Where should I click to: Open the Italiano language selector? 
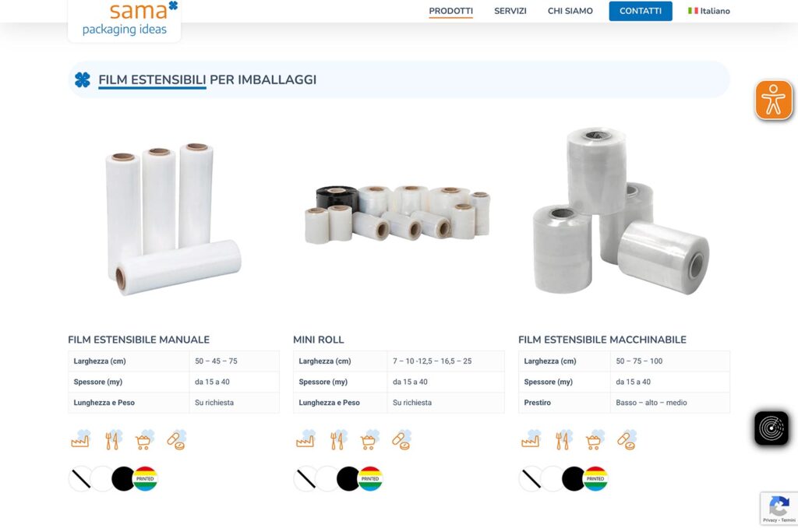click(708, 11)
